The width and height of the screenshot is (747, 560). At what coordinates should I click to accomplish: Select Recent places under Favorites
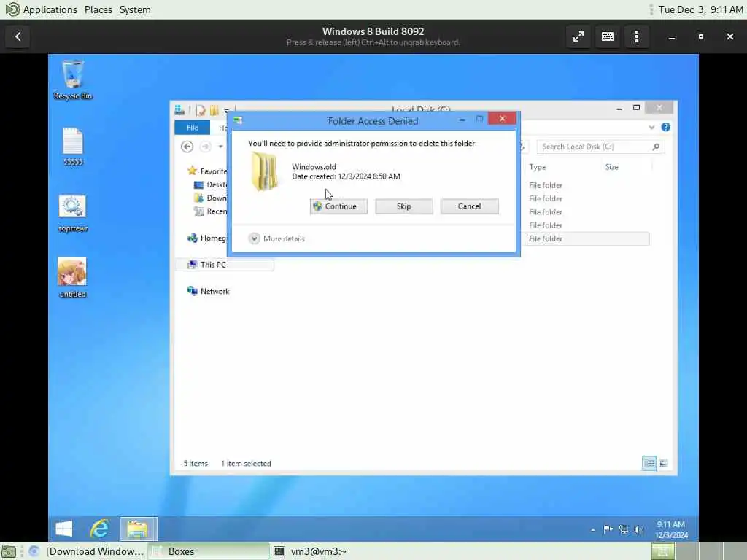[211, 211]
